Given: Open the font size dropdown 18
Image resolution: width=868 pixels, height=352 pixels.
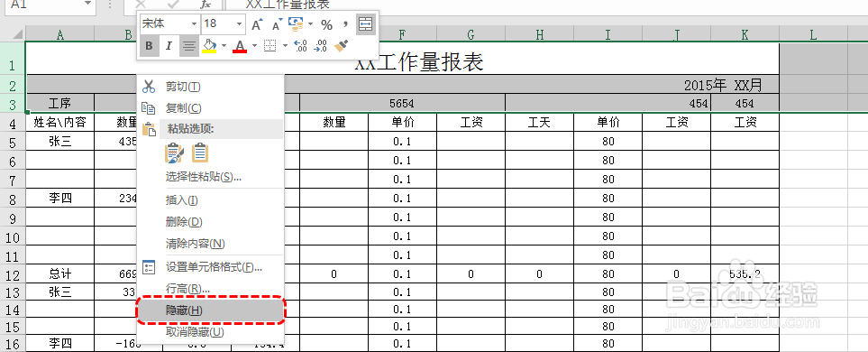Looking at the screenshot, I should pyautogui.click(x=239, y=23).
